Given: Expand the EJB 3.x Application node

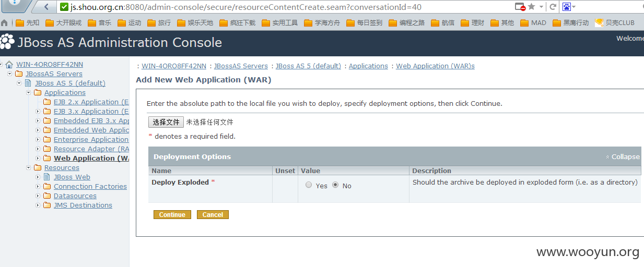Looking at the screenshot, I should tap(38, 112).
